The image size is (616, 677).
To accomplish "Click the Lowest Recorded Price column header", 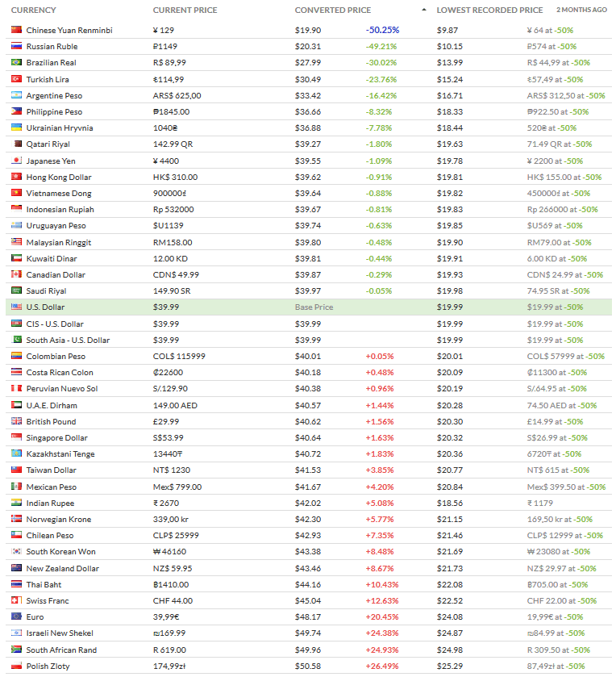I will [489, 10].
